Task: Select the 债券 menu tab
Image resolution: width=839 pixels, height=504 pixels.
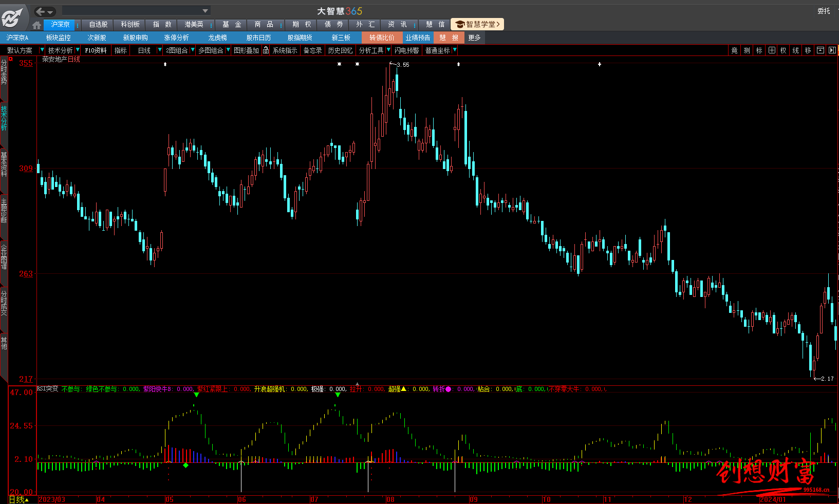Action: (x=333, y=25)
